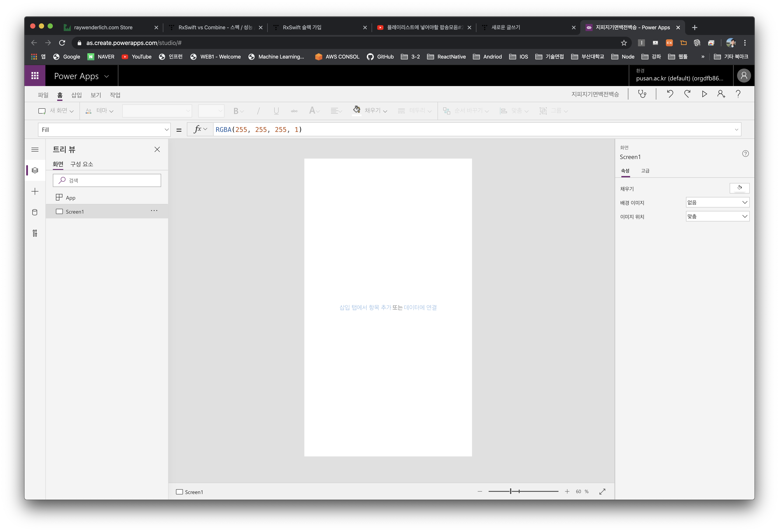Open the App checker stethoscope icon
779x532 pixels.
click(x=642, y=94)
